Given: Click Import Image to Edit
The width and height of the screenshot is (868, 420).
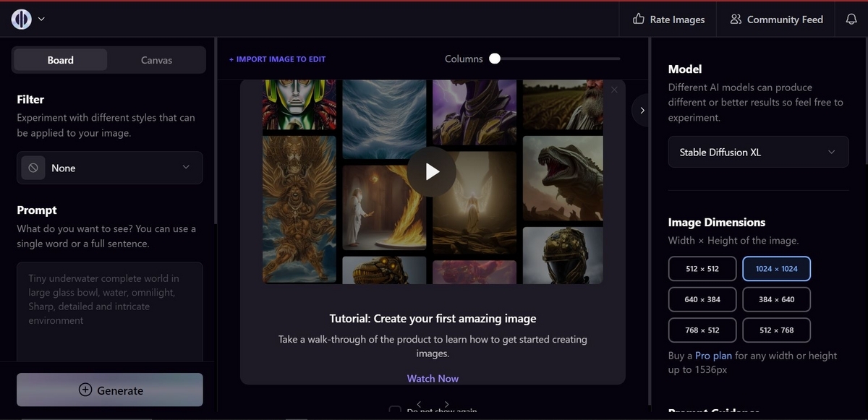Looking at the screenshot, I should click(x=277, y=59).
